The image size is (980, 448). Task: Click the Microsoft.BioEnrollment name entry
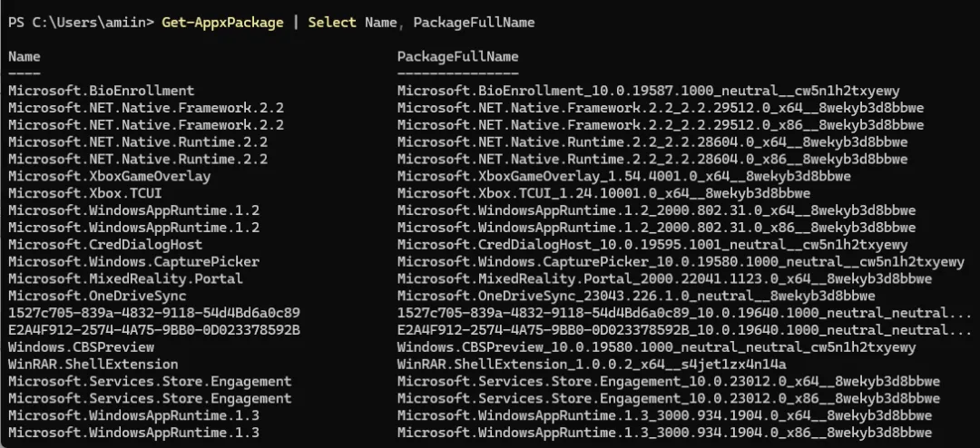(x=101, y=91)
